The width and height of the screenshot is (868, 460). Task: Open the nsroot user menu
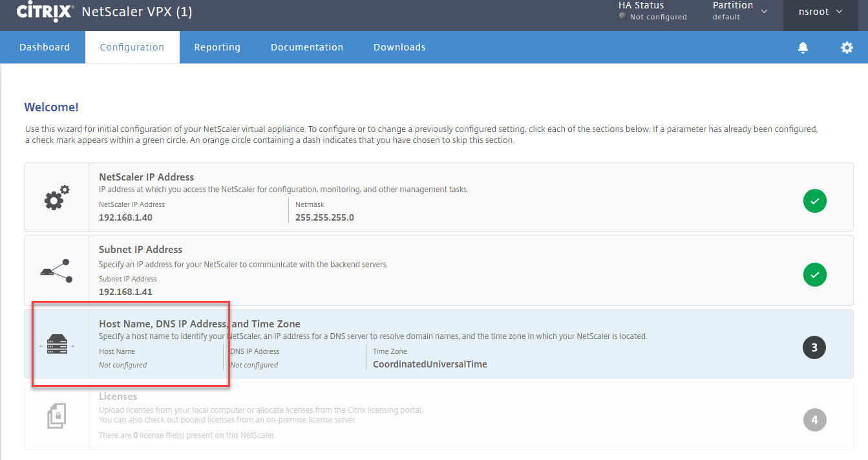tap(821, 12)
